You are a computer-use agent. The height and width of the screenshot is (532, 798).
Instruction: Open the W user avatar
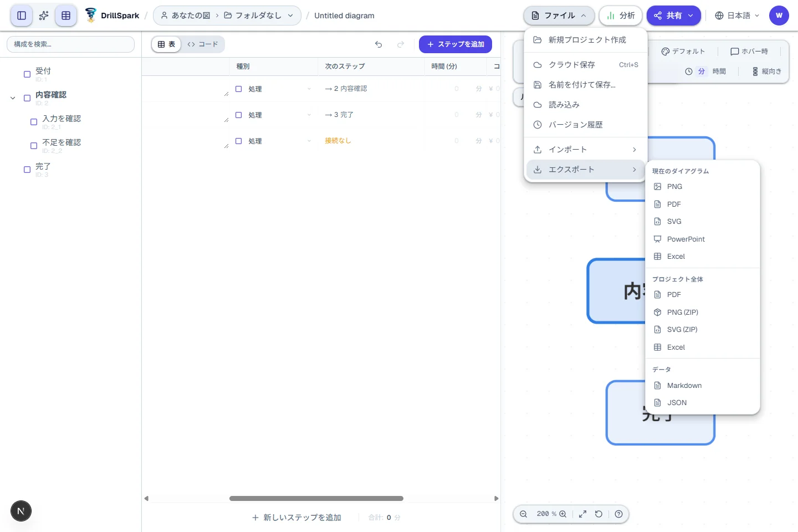tap(779, 16)
